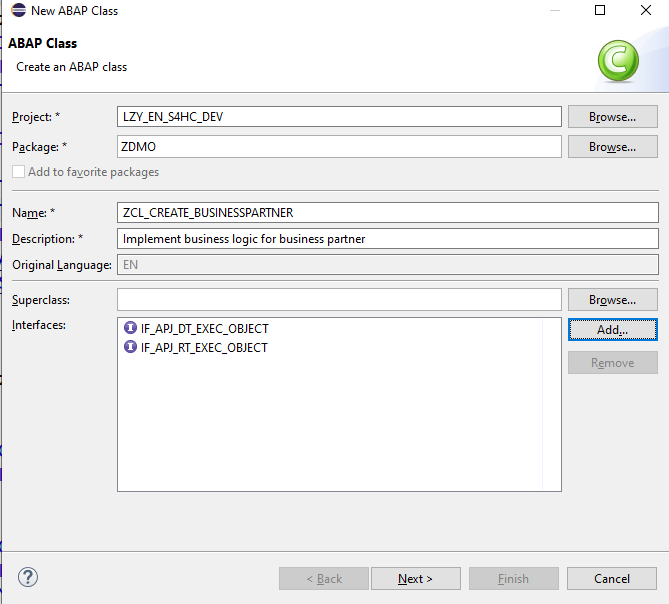669x604 pixels.
Task: Browse for a package
Action: tap(612, 147)
